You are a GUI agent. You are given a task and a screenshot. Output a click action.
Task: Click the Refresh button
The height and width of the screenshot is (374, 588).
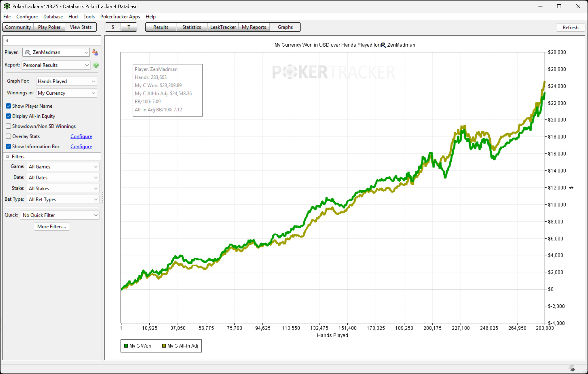570,28
